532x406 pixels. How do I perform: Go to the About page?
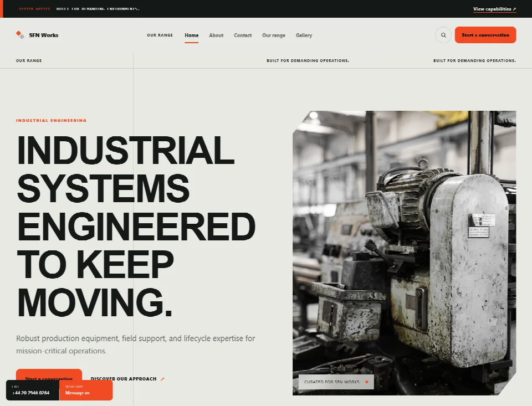coord(216,35)
